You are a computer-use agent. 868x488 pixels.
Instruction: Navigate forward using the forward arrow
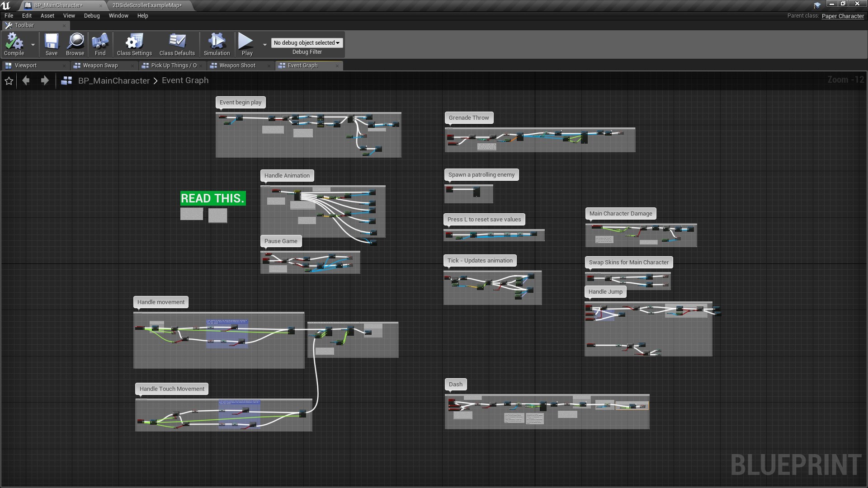44,80
